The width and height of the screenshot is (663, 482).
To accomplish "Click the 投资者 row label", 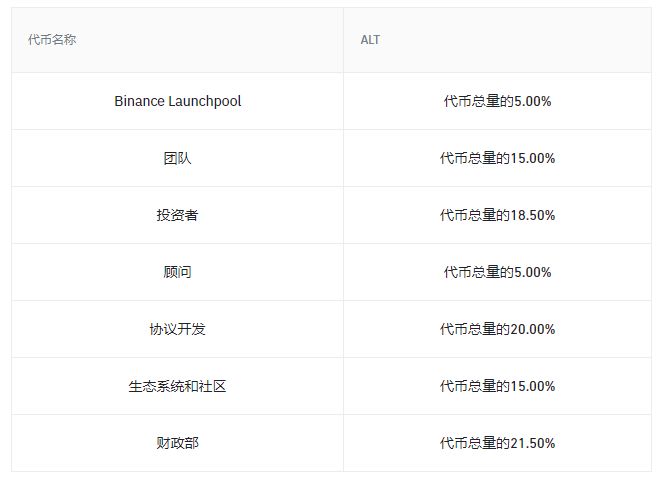I will 177,215.
